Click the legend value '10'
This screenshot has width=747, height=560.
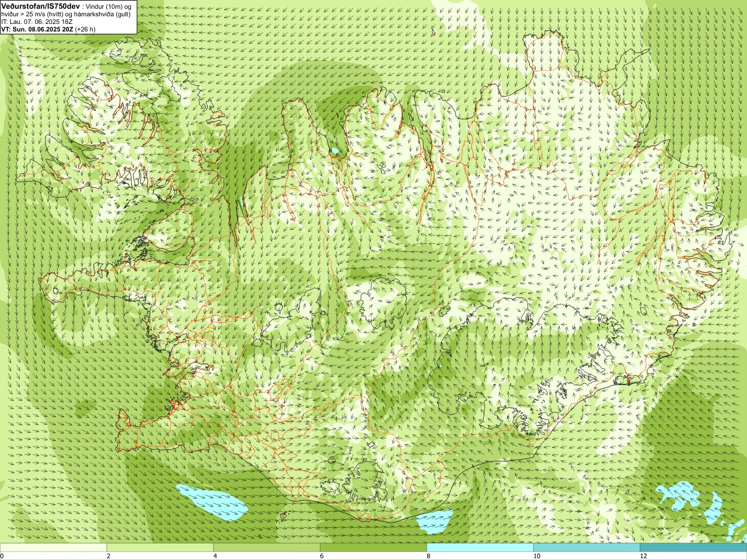coord(536,556)
